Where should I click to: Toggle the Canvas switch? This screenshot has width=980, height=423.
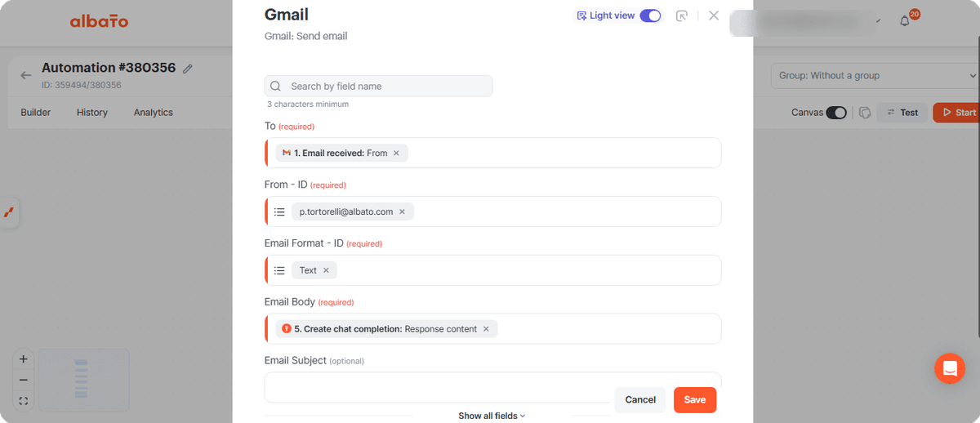(x=836, y=113)
